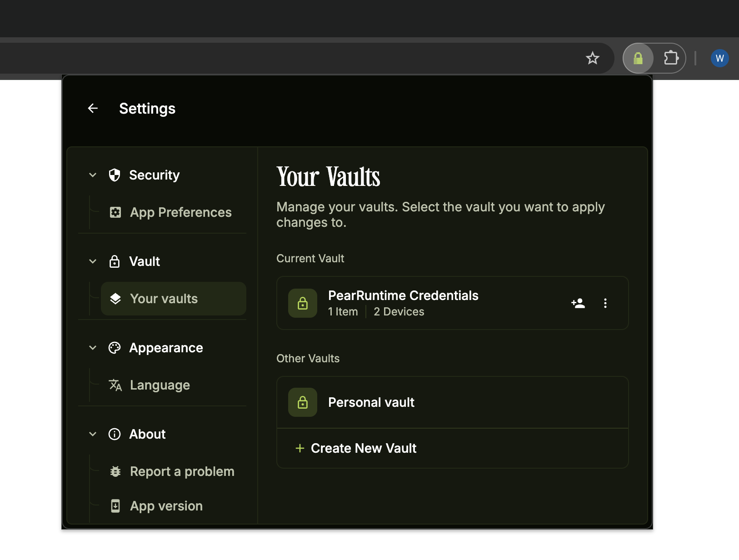Image resolution: width=739 pixels, height=560 pixels.
Task: Click the '1 Item' count text
Action: 343,312
